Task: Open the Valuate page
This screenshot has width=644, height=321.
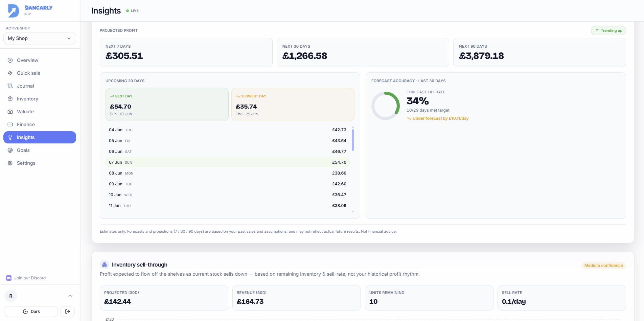Action: pos(40,112)
